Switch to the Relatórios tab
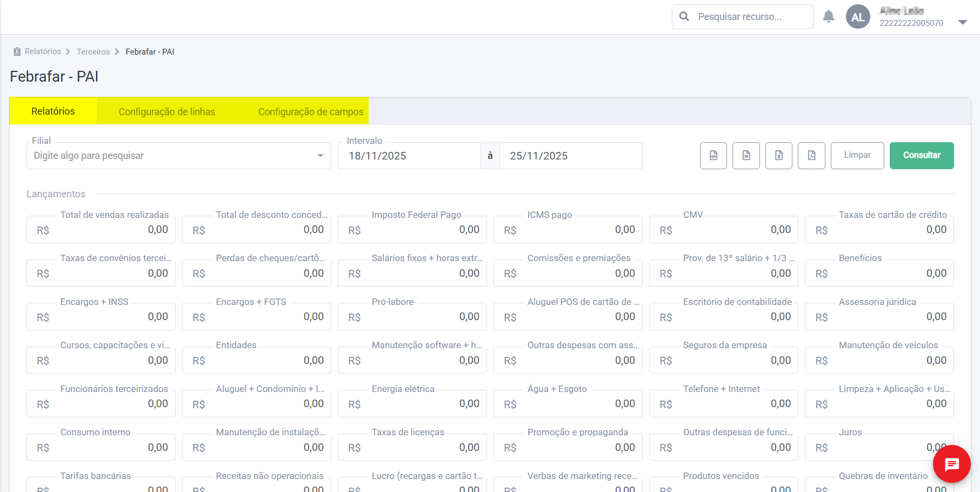This screenshot has width=980, height=492. (x=53, y=111)
